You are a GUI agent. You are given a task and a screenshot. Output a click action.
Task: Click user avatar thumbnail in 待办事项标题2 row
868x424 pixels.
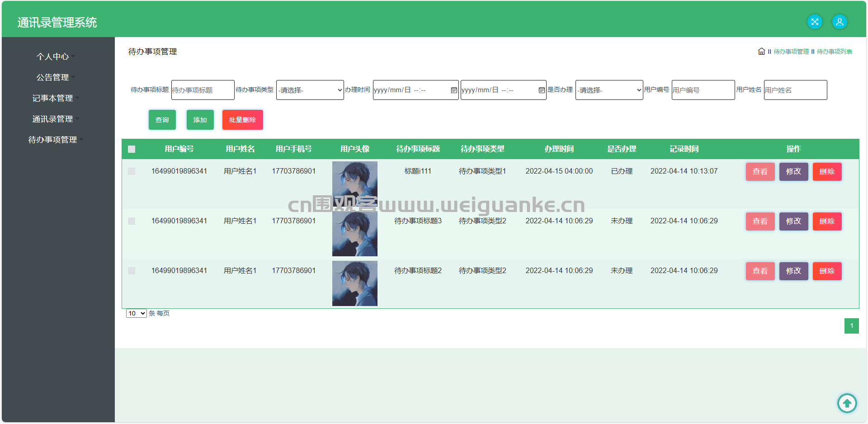coord(355,283)
